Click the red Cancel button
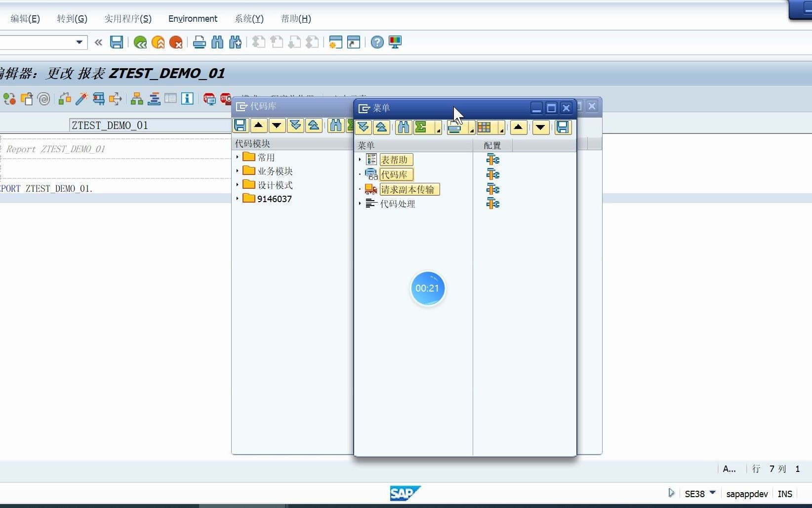The image size is (812, 508). (x=176, y=42)
